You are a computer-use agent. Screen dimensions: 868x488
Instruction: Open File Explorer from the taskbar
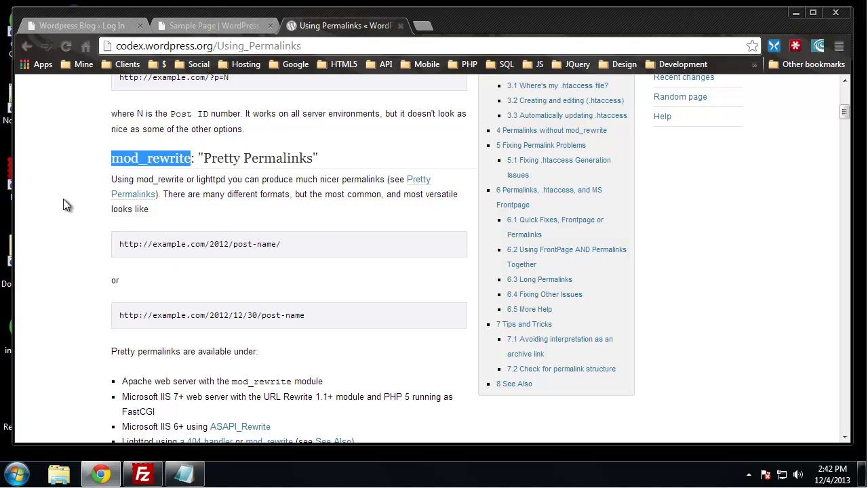59,474
